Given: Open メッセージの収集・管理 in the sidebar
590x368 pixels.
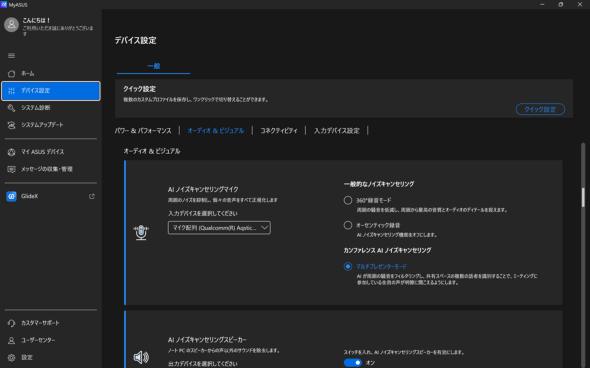Looking at the screenshot, I should click(x=47, y=169).
